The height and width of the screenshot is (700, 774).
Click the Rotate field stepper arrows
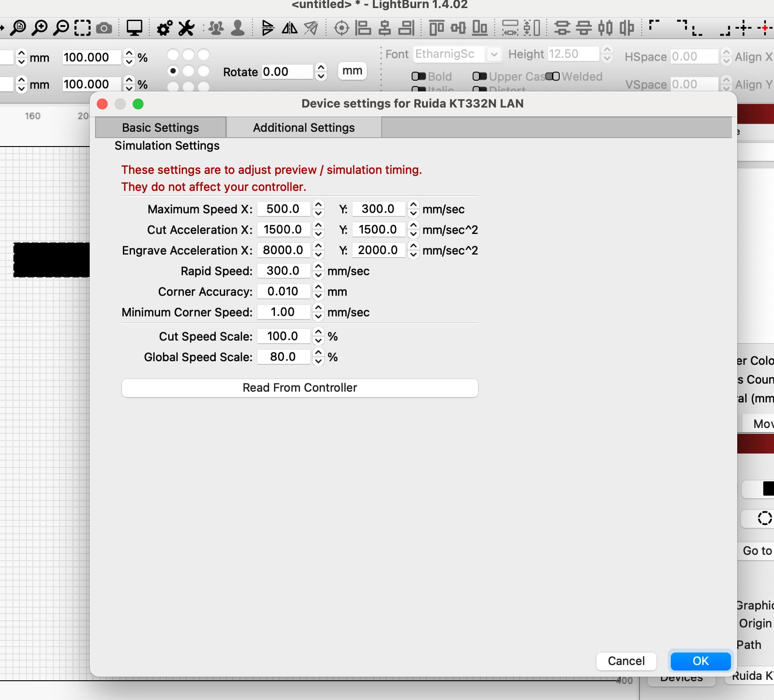click(321, 71)
